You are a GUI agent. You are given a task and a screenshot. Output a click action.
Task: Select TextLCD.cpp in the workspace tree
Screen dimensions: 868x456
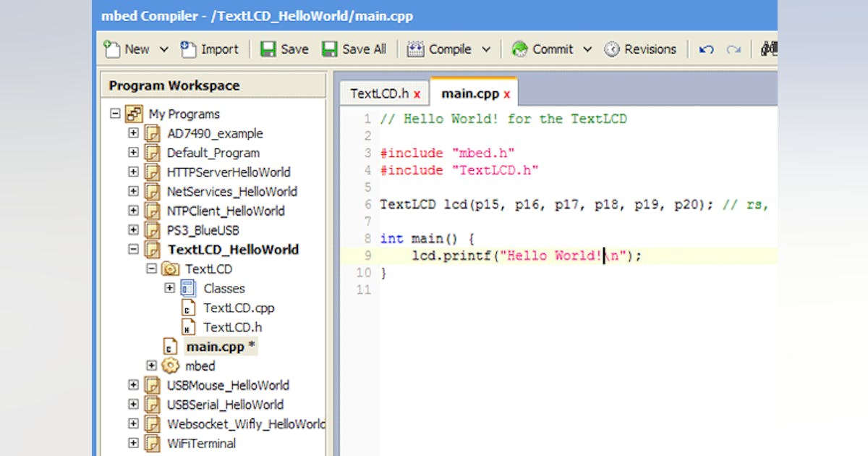(239, 308)
